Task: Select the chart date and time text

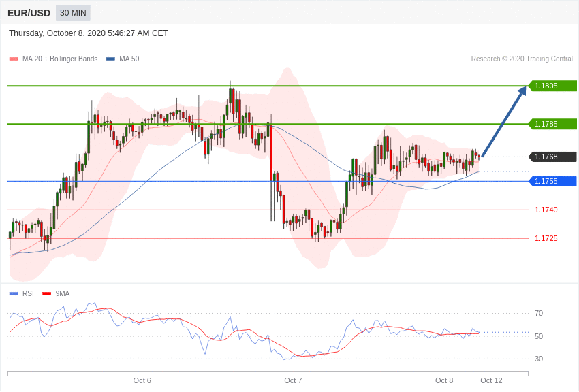Action: pyautogui.click(x=89, y=33)
